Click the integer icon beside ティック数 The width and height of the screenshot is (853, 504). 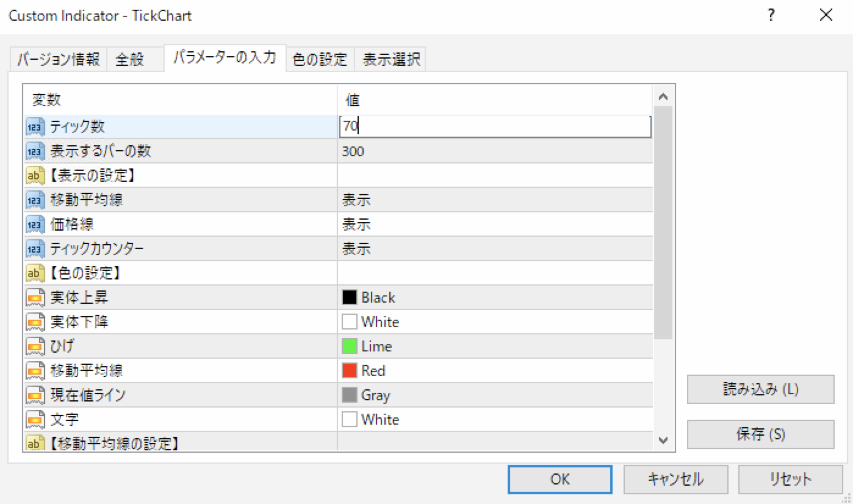pos(35,127)
